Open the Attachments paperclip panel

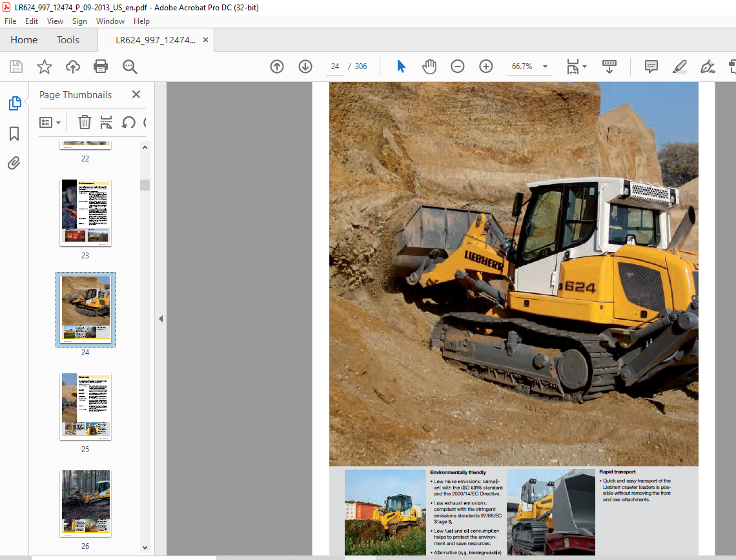(14, 163)
